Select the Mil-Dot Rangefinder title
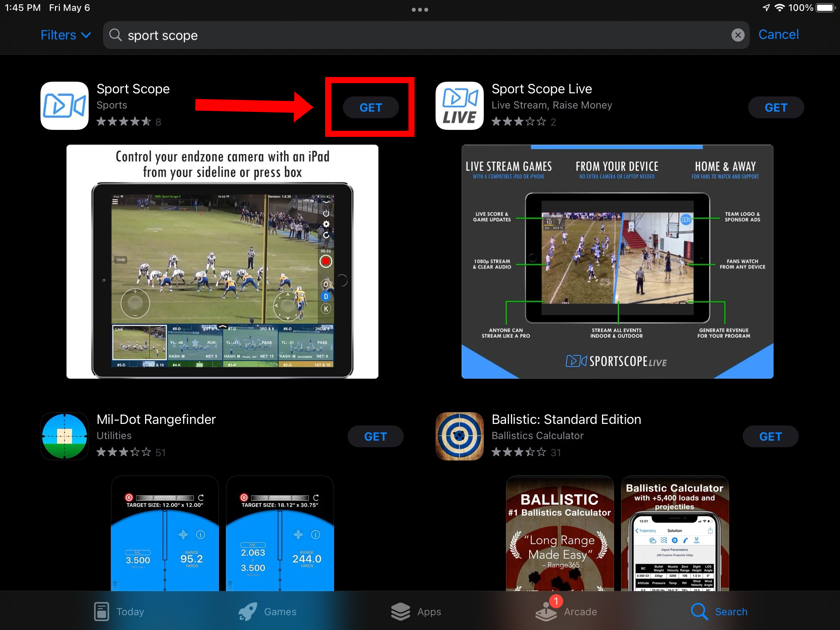The height and width of the screenshot is (630, 840). pos(156,419)
